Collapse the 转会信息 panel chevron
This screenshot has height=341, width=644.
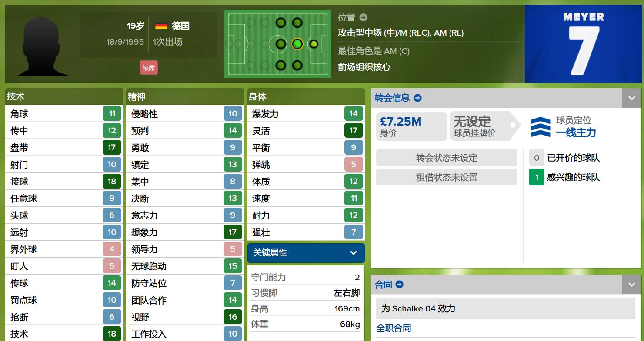(631, 98)
